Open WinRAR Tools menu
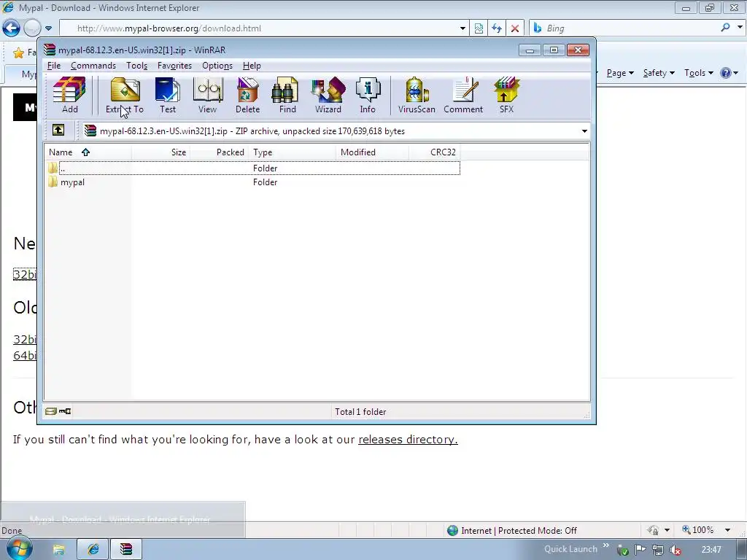 tap(136, 66)
